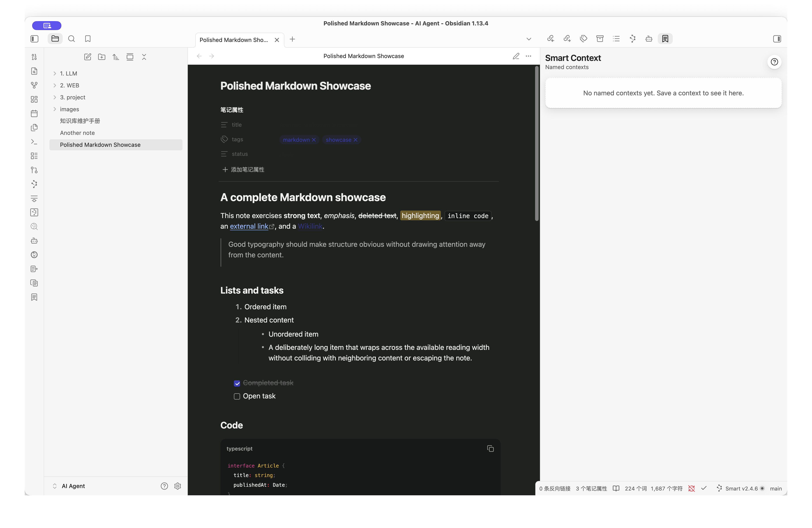Viewport: 812px width, 528px height.
Task: Open Obsidian settings gear
Action: (177, 486)
